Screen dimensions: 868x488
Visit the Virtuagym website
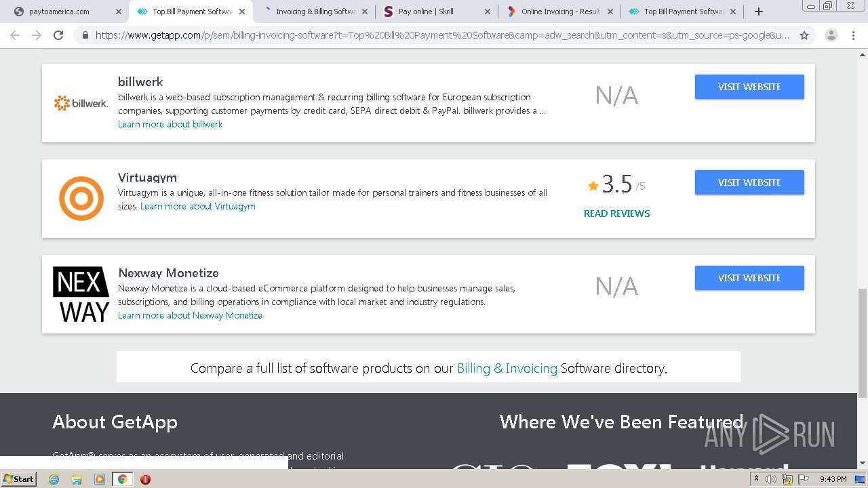pyautogui.click(x=749, y=182)
